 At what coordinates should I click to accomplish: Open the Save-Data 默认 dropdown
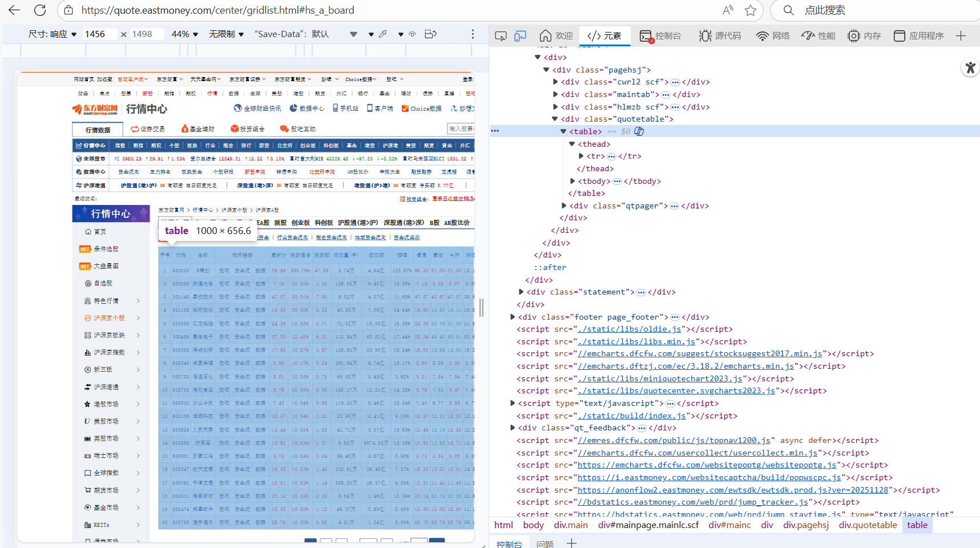pos(306,34)
